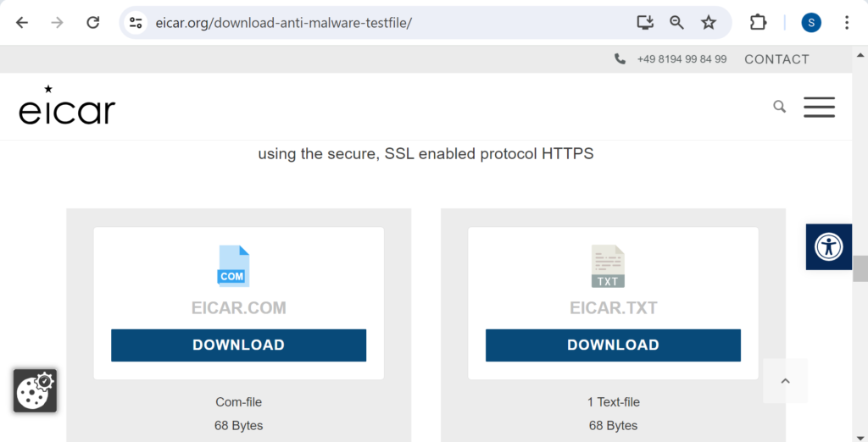This screenshot has width=868, height=442.
Task: Click the scroll-to-top arrow button
Action: [785, 381]
